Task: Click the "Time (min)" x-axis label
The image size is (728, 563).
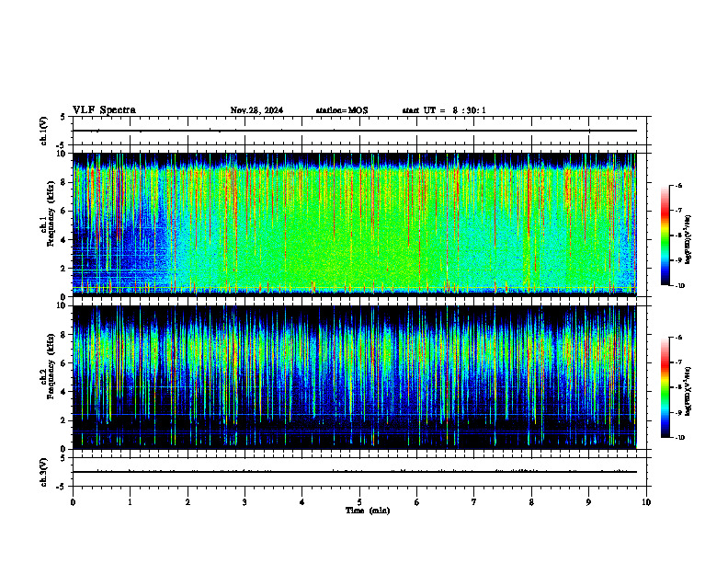Action: coord(368,511)
